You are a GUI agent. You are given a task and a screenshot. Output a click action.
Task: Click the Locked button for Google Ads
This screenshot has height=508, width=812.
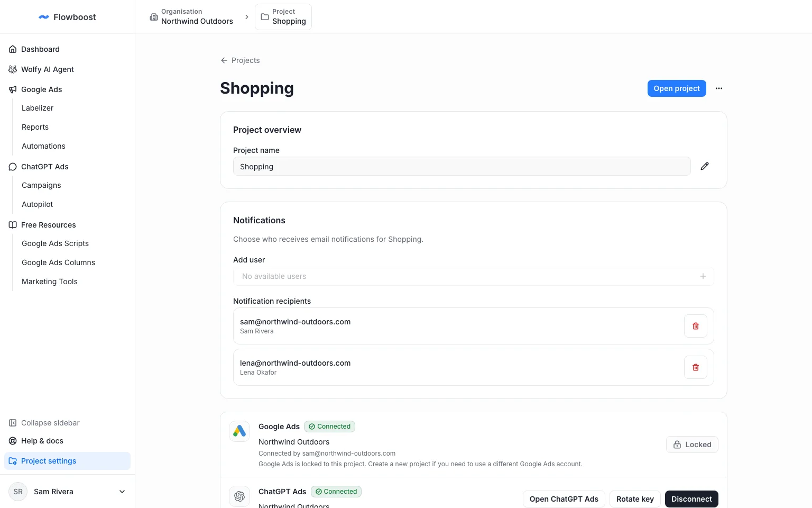pyautogui.click(x=692, y=444)
